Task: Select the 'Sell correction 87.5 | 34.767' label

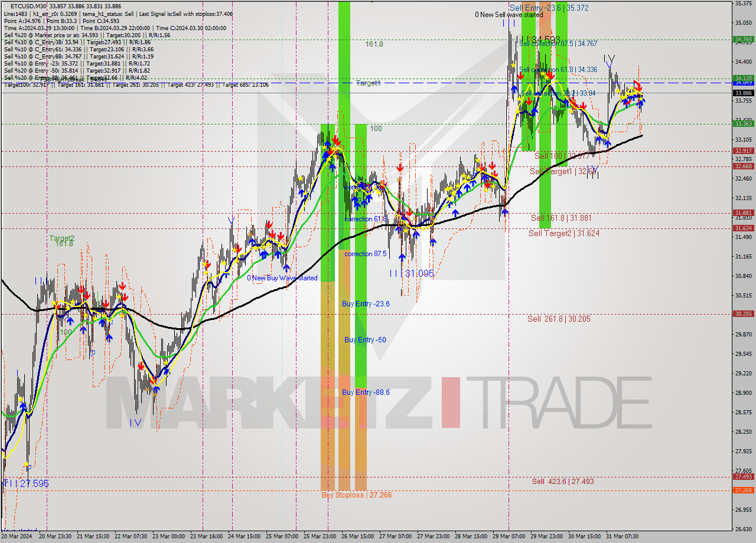Action: coord(558,44)
